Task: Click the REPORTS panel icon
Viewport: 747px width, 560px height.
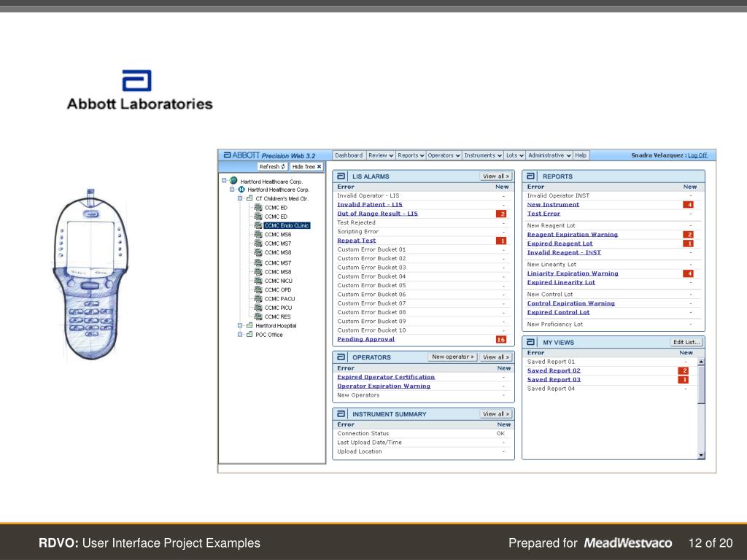Action: click(x=531, y=176)
